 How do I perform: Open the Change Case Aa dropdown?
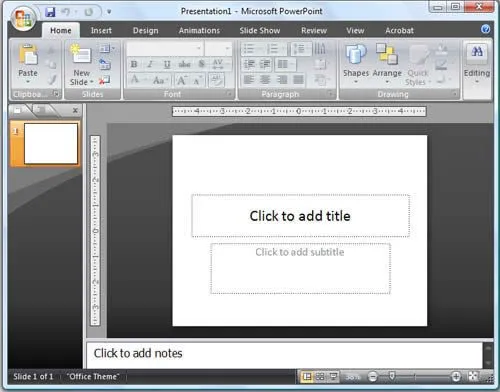coord(161,80)
